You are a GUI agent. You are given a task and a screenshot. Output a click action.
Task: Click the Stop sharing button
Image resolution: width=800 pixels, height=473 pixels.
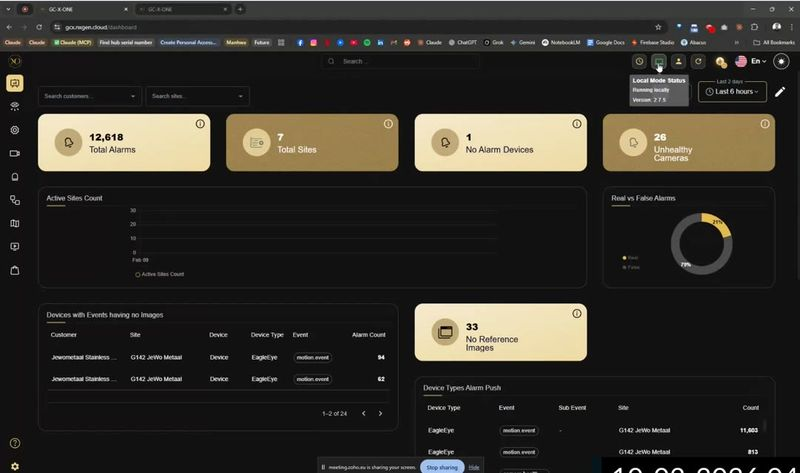(x=442, y=467)
